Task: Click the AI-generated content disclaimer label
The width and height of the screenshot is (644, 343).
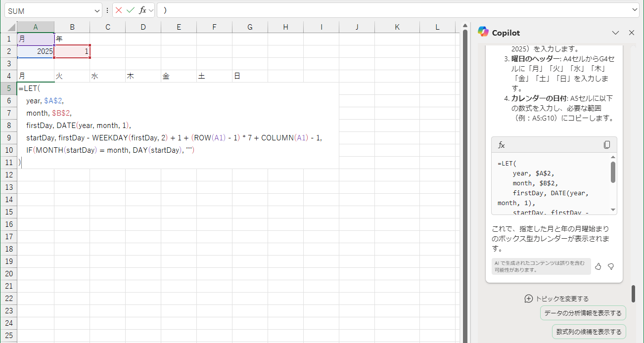Action: (541, 266)
